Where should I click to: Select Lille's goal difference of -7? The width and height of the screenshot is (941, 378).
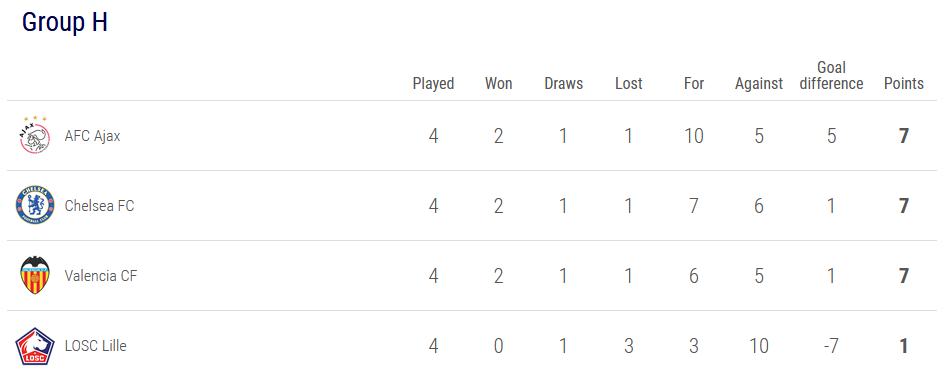(831, 346)
